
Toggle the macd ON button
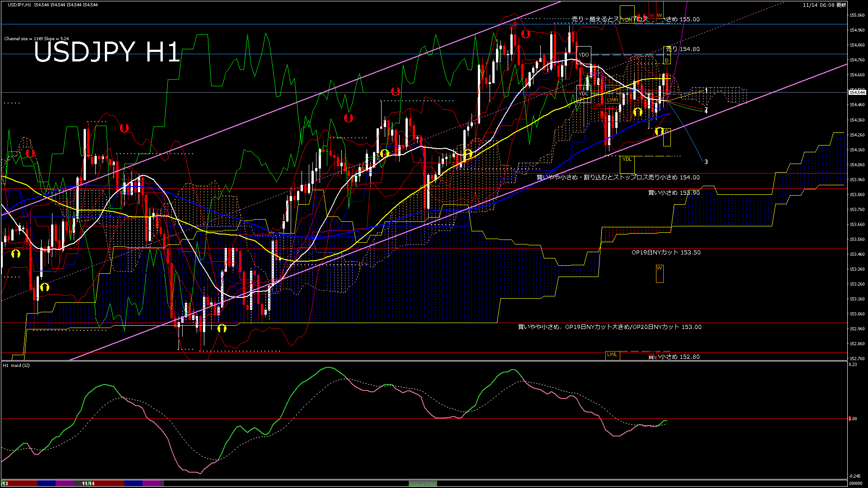423,483
